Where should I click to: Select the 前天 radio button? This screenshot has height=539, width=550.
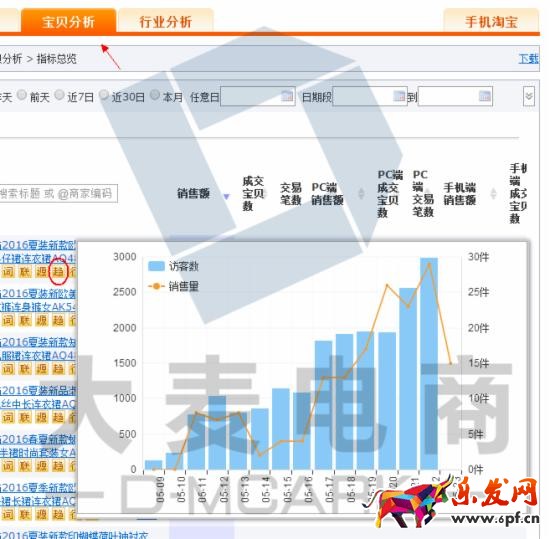(22, 95)
